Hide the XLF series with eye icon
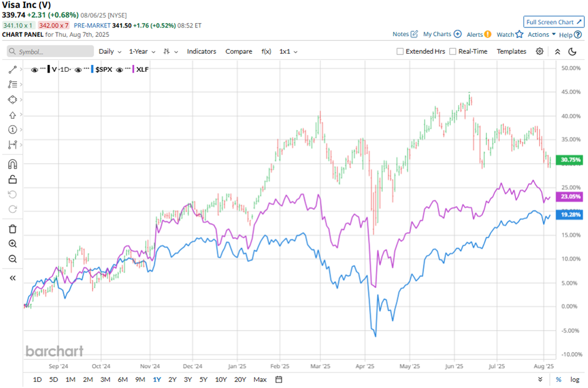588x388 pixels. pos(119,69)
